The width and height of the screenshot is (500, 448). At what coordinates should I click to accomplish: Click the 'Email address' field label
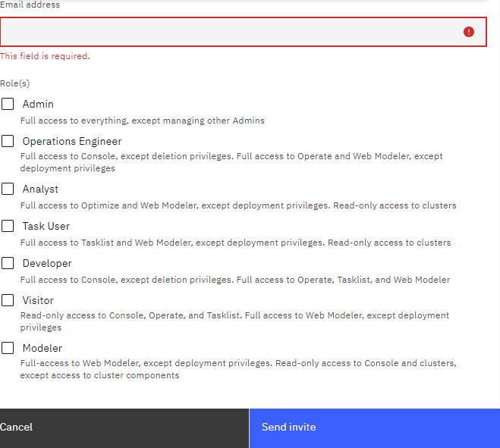click(30, 5)
